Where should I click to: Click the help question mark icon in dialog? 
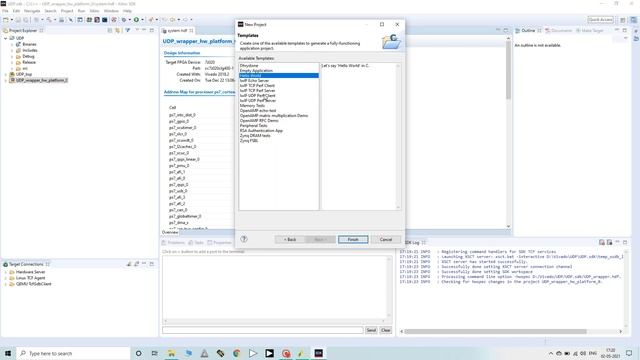click(244, 239)
